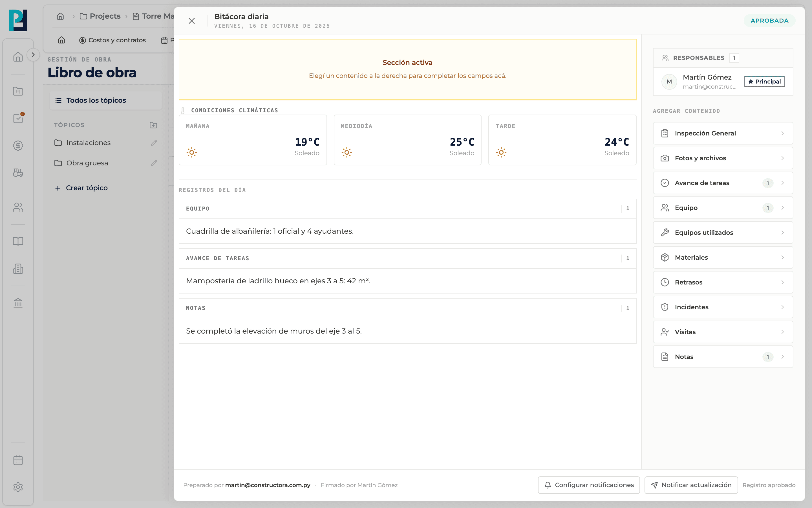The width and height of the screenshot is (812, 508).
Task: Open machinery tractor icon in sidebar
Action: [18, 173]
